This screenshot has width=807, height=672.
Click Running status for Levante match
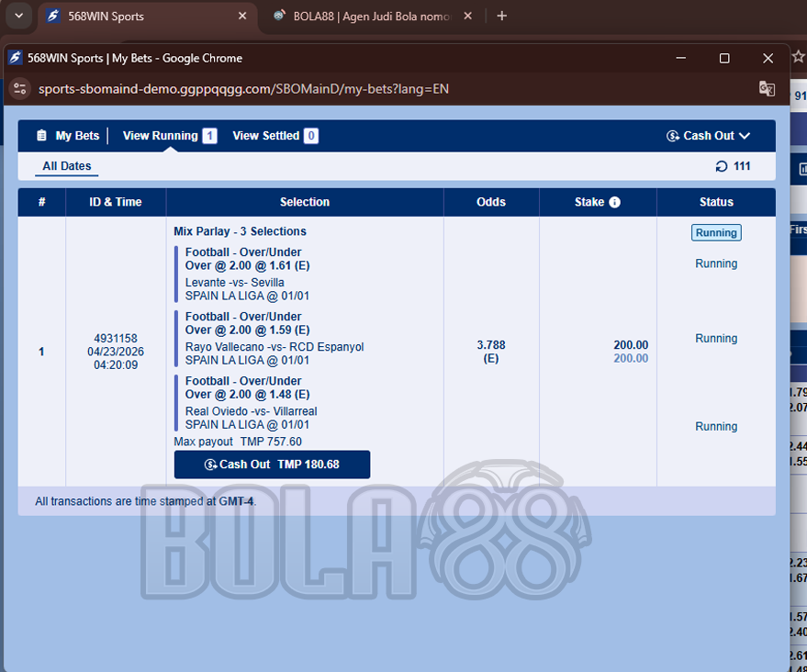[716, 263]
